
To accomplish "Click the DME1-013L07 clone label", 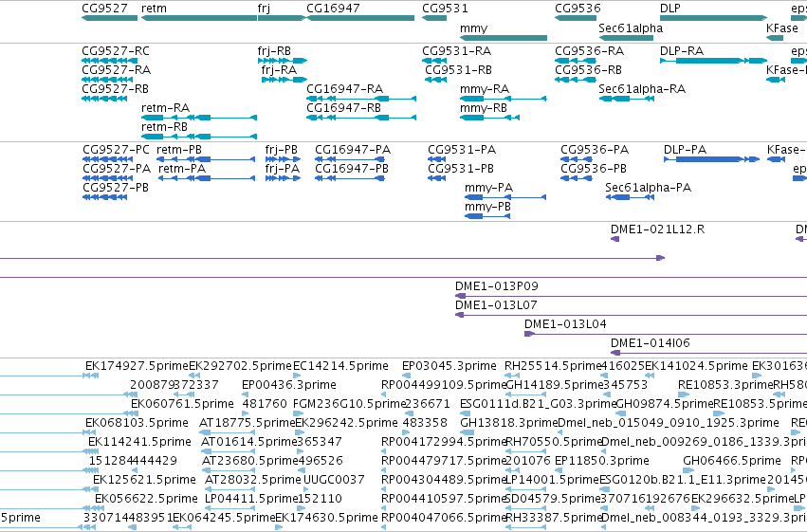I will tap(496, 305).
